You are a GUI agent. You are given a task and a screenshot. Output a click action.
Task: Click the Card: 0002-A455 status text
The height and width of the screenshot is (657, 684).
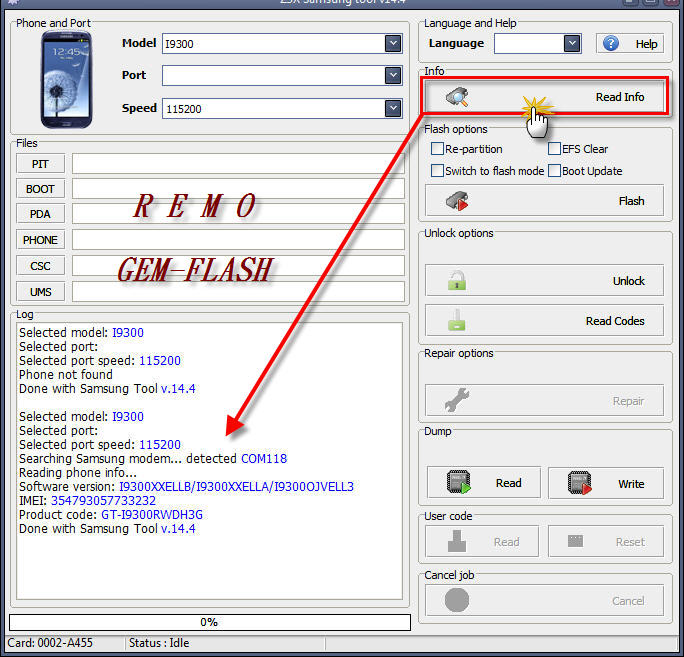(x=50, y=643)
